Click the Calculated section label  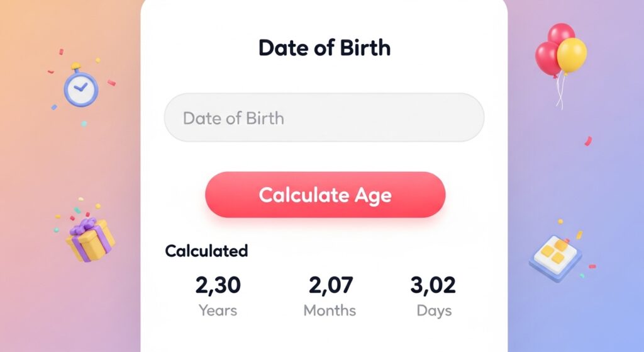pos(206,251)
